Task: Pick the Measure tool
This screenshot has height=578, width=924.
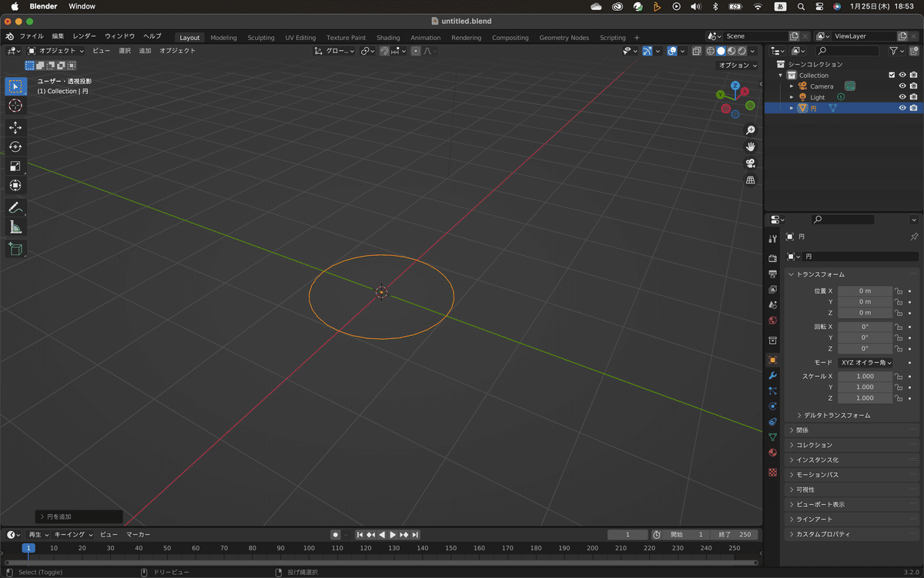Action: coord(15,227)
